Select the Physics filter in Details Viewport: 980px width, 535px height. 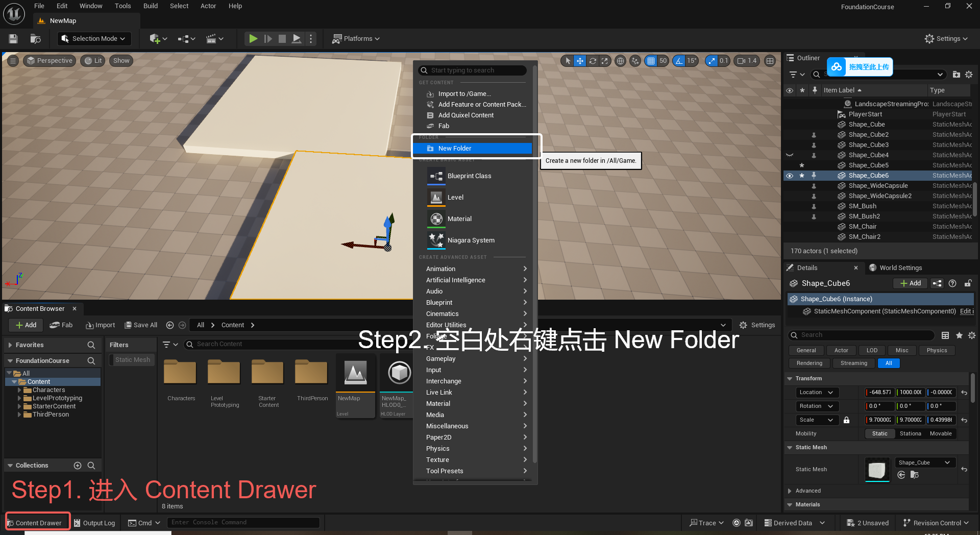tap(937, 351)
